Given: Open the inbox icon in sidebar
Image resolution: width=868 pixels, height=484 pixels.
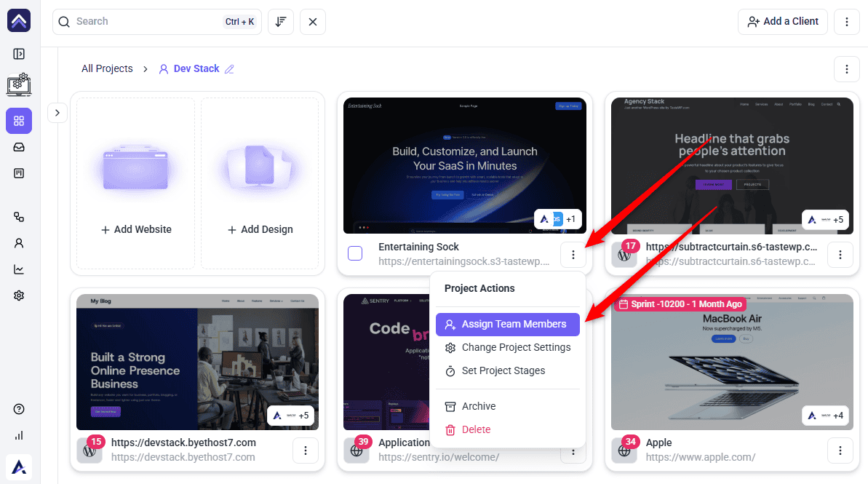Looking at the screenshot, I should coord(19,147).
